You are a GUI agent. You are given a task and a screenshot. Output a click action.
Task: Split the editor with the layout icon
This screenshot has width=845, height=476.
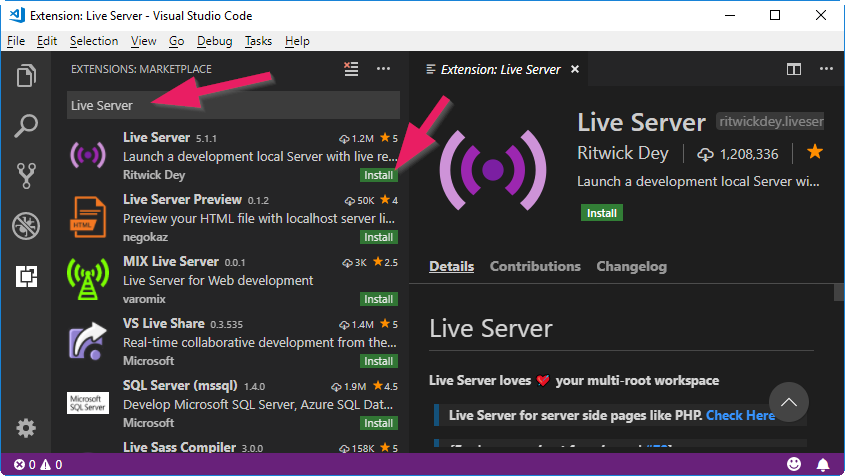tap(794, 69)
